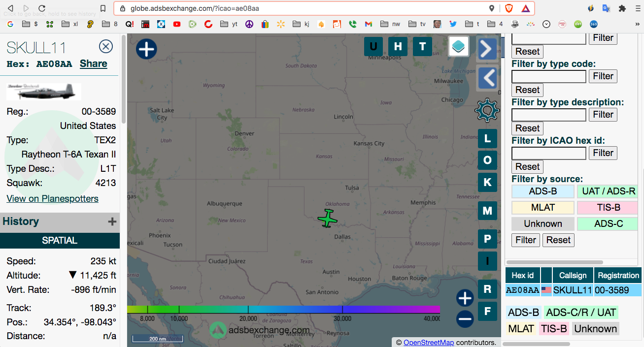Apply the source filter with Filter button
This screenshot has width=644, height=347.
[x=526, y=240]
